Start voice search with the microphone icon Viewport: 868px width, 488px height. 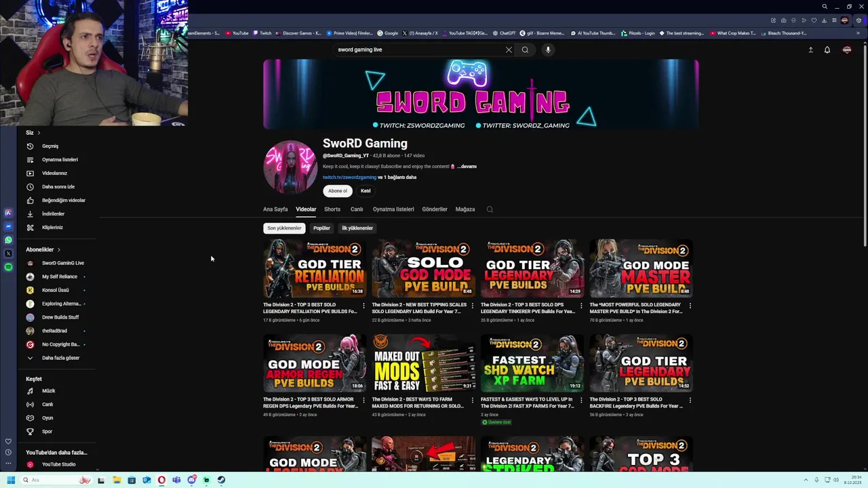pyautogui.click(x=548, y=49)
